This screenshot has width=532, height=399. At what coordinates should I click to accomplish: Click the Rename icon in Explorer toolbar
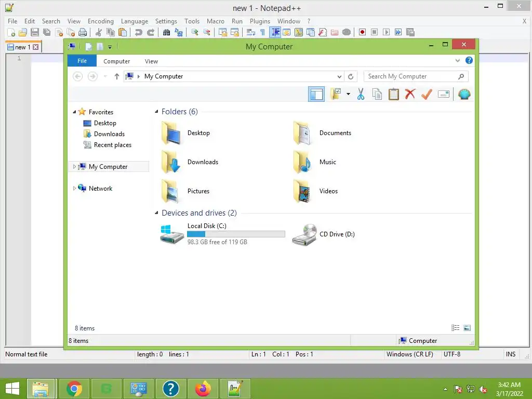tap(444, 94)
